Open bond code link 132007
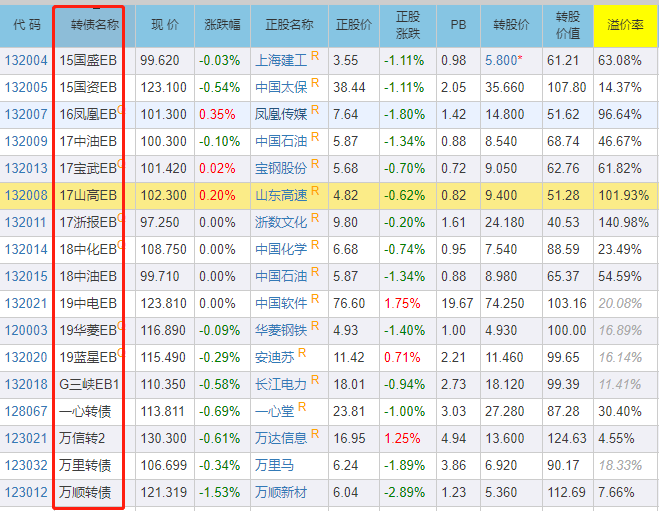The image size is (659, 511). (x=26, y=114)
